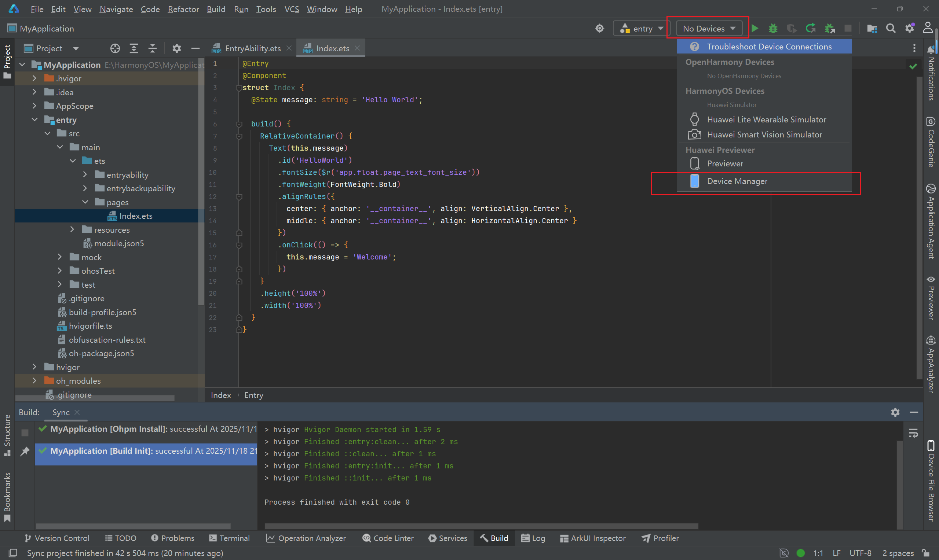Switch to the EntryAbility.ets tab
This screenshot has height=560, width=939.
pyautogui.click(x=252, y=48)
